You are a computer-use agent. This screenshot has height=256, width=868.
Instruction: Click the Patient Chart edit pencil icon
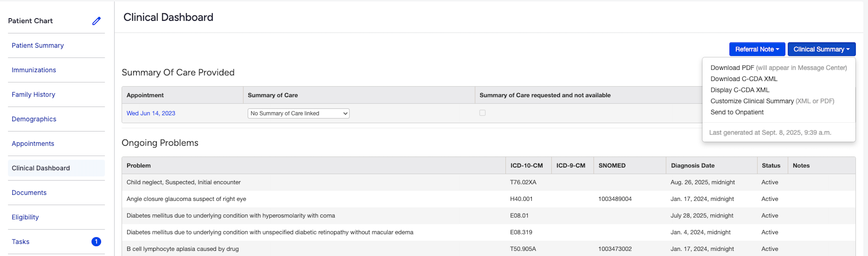coord(96,21)
